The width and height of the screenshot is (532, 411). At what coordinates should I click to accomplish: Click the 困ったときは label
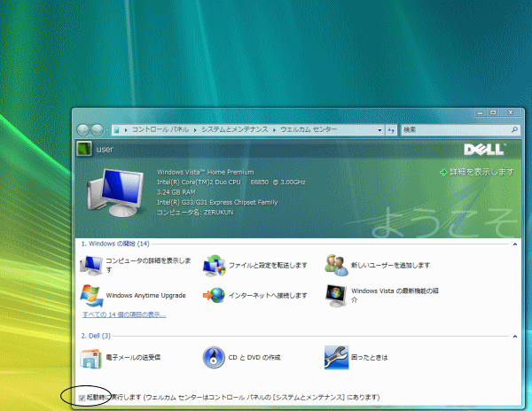point(369,358)
